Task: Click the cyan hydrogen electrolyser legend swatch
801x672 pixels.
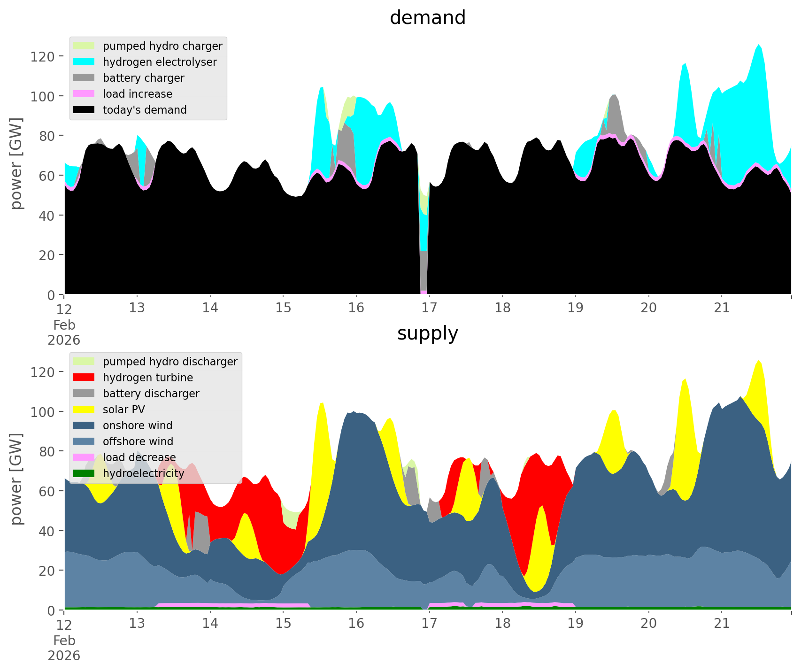Action: (x=85, y=62)
